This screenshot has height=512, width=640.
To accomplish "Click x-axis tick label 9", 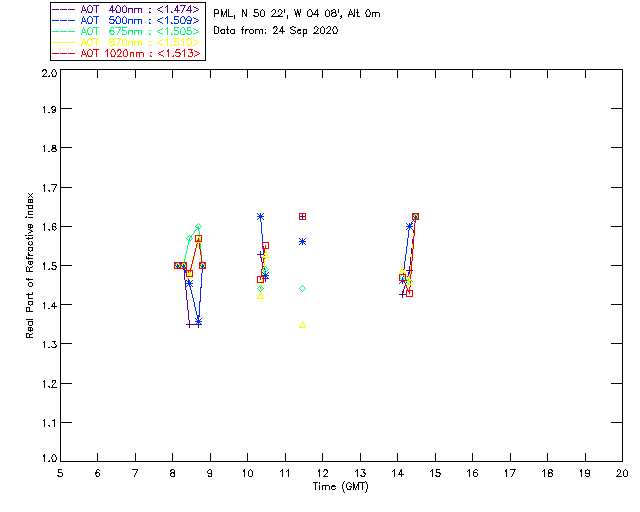I will pyautogui.click(x=210, y=474).
